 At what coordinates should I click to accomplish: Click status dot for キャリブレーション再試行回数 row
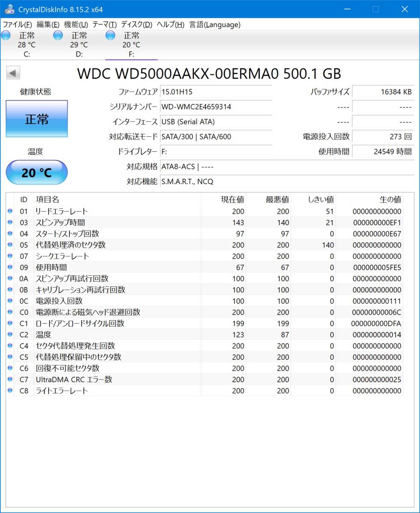point(10,290)
